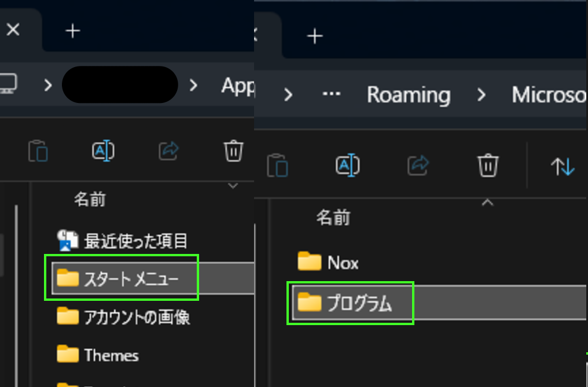Select the Themes folder
Viewport: 588px width, 387px height.
click(97, 355)
